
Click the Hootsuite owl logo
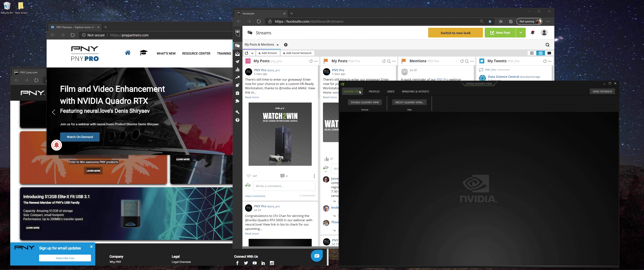pyautogui.click(x=238, y=33)
